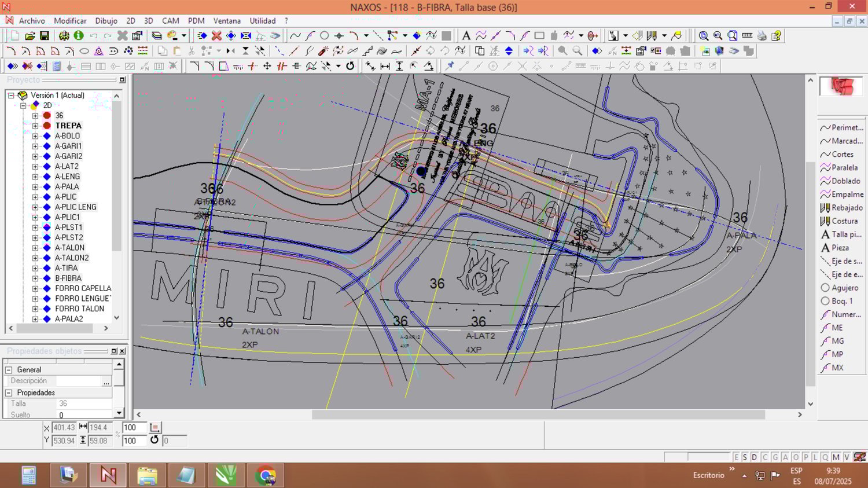Select Paralela line type in right panel
This screenshot has width=868, height=488.
point(844,168)
